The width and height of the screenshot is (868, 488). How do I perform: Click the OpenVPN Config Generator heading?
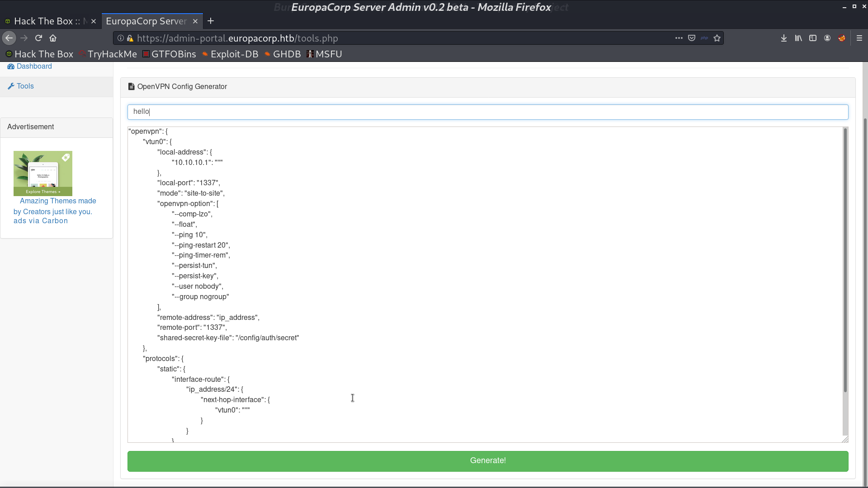182,87
